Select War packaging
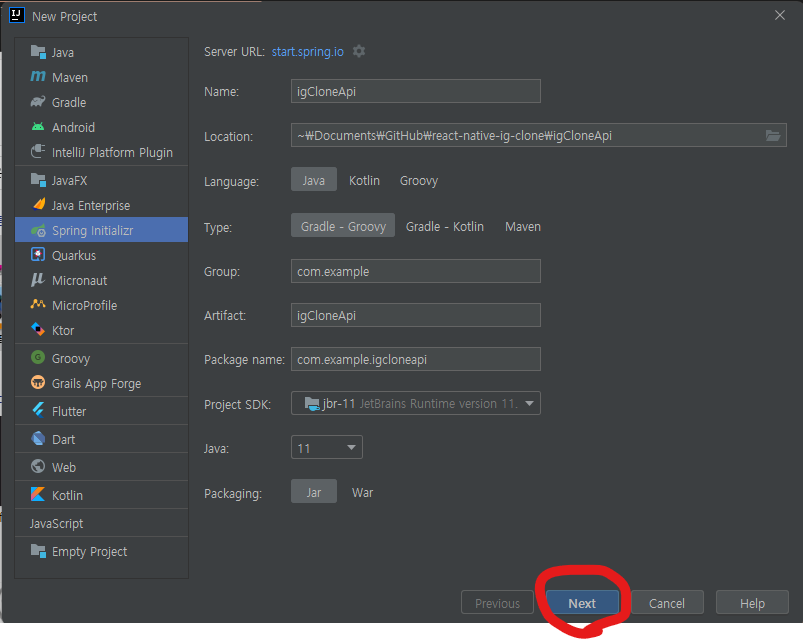This screenshot has width=803, height=640. pyautogui.click(x=363, y=493)
